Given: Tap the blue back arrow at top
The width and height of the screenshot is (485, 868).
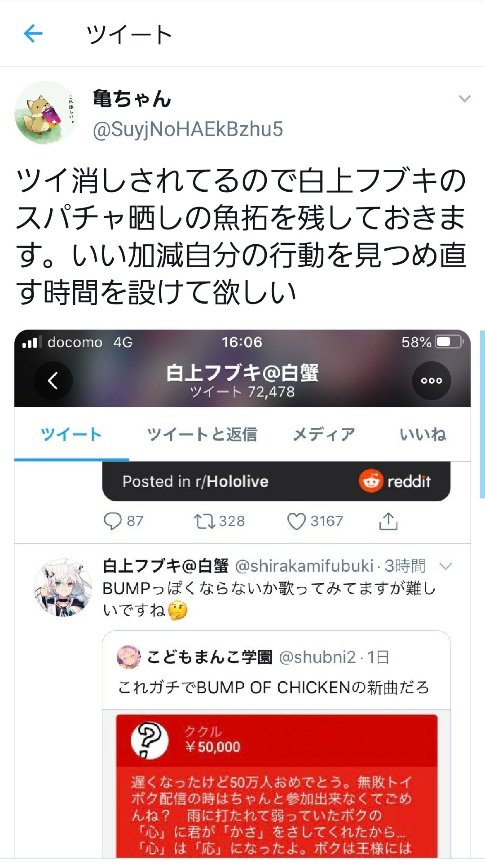Looking at the screenshot, I should tap(33, 33).
